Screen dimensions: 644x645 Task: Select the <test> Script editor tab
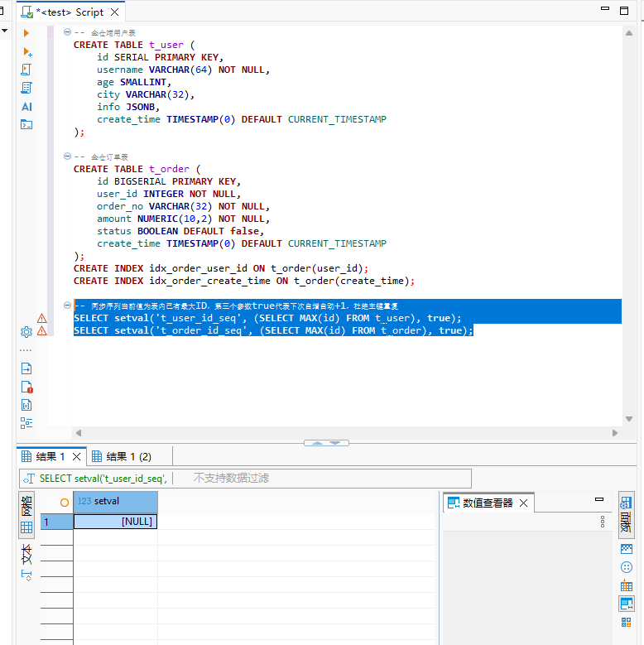coord(70,12)
